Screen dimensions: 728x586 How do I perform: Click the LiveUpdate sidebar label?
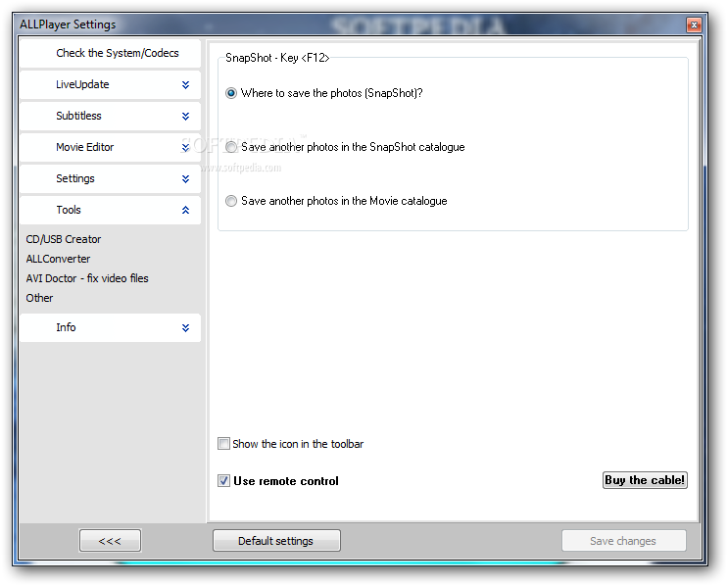[82, 84]
